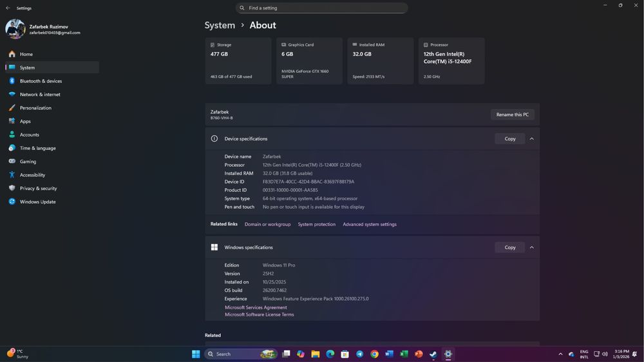
Task: Open the Graphics Card info card
Action: (x=309, y=61)
